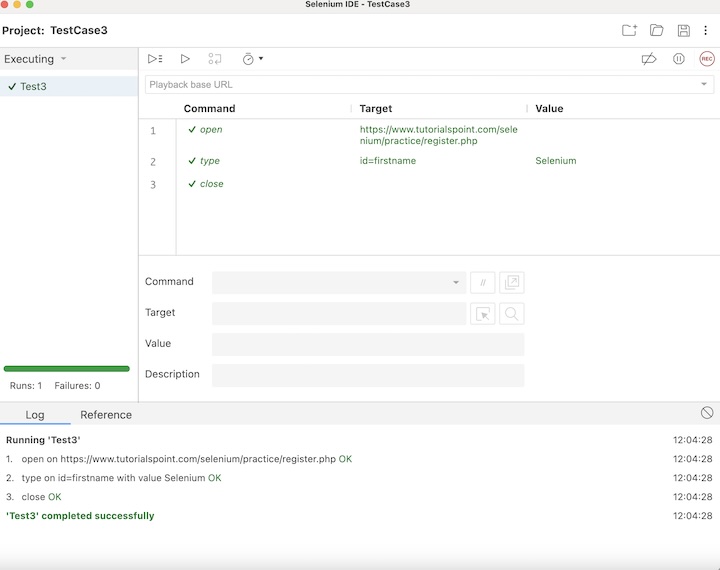This screenshot has height=570, width=720.
Task: Select the open command row
Action: pyautogui.click(x=429, y=135)
